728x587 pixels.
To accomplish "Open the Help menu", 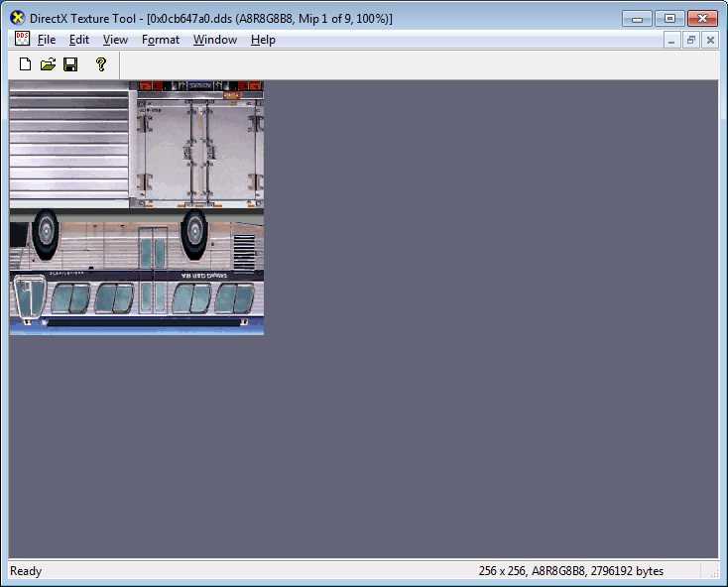I will (263, 40).
